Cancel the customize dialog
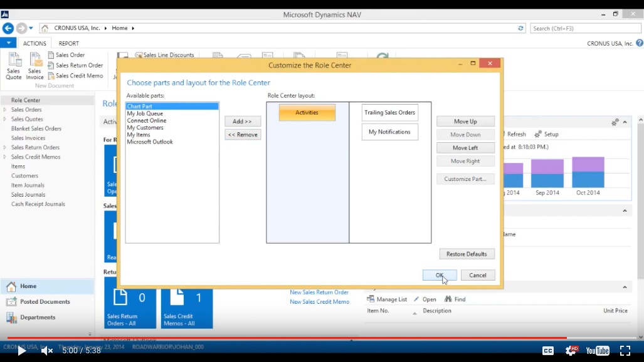This screenshot has width=644, height=362. (478, 276)
